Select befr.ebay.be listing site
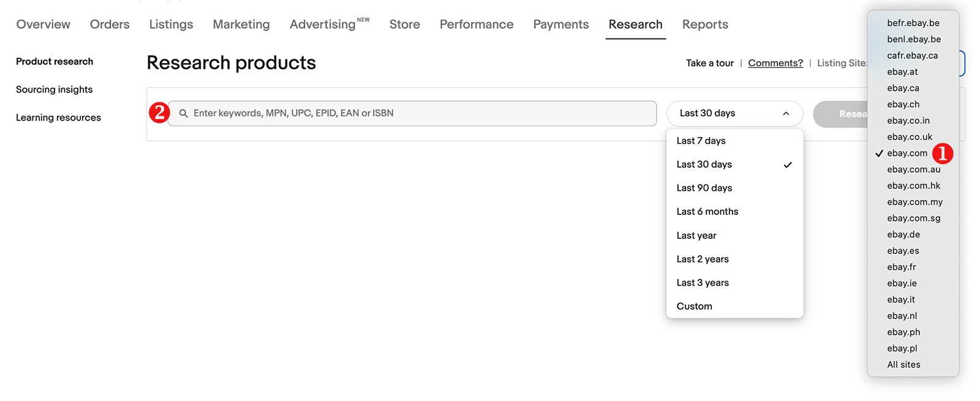 (x=913, y=23)
